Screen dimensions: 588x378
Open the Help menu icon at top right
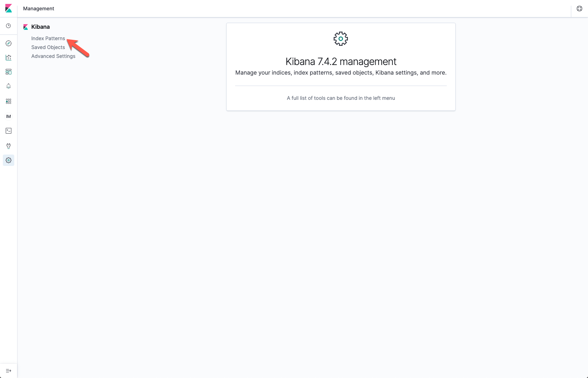pyautogui.click(x=579, y=9)
